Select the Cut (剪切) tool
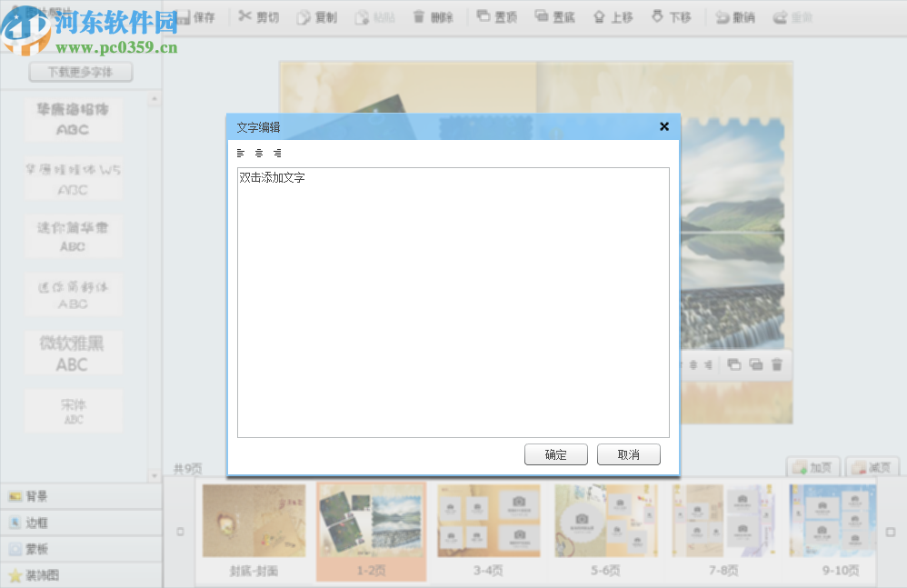 click(x=257, y=16)
